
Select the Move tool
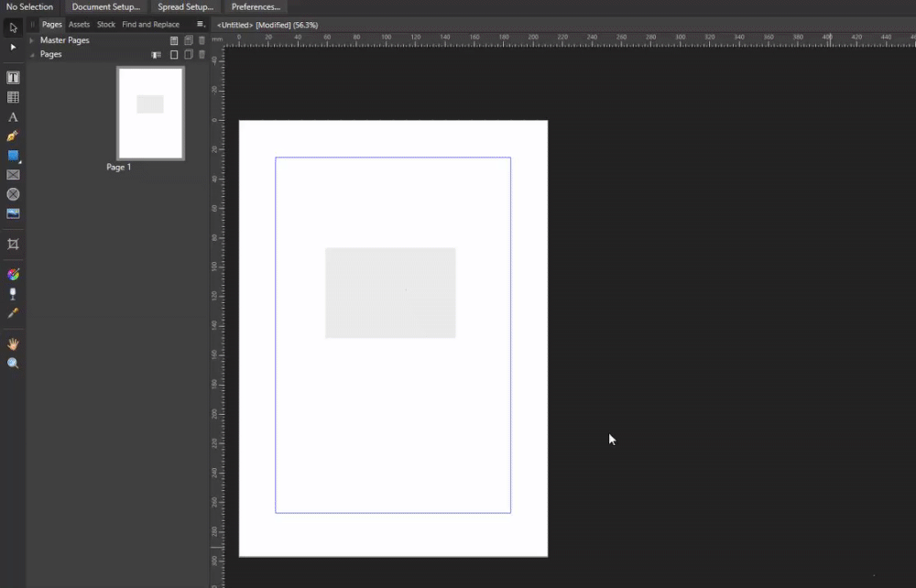tap(12, 27)
